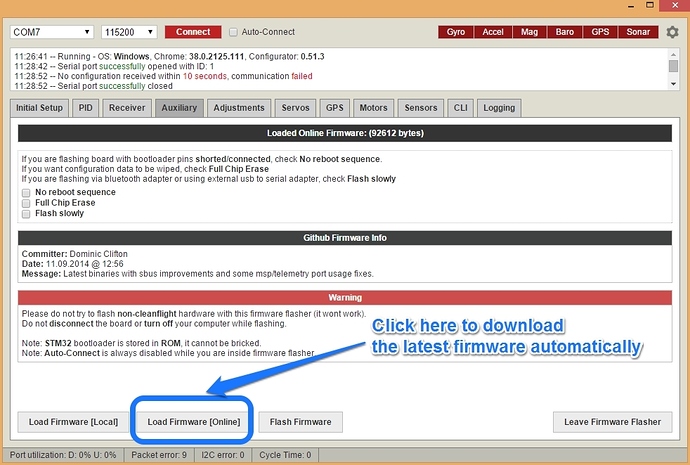Click the Serial port successfully closed line
690x465 pixels.
click(x=93, y=86)
